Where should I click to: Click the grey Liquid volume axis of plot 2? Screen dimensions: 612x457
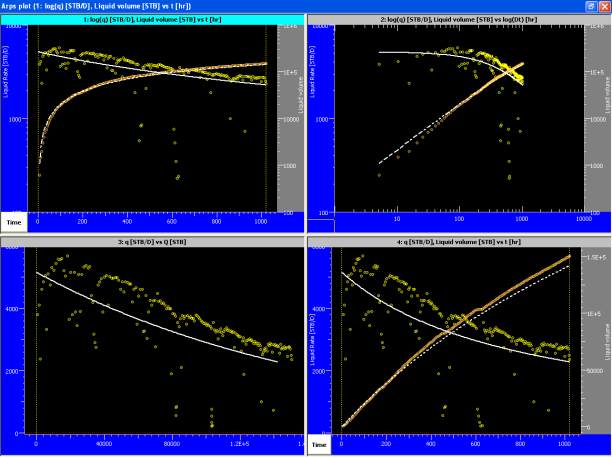coord(596,118)
